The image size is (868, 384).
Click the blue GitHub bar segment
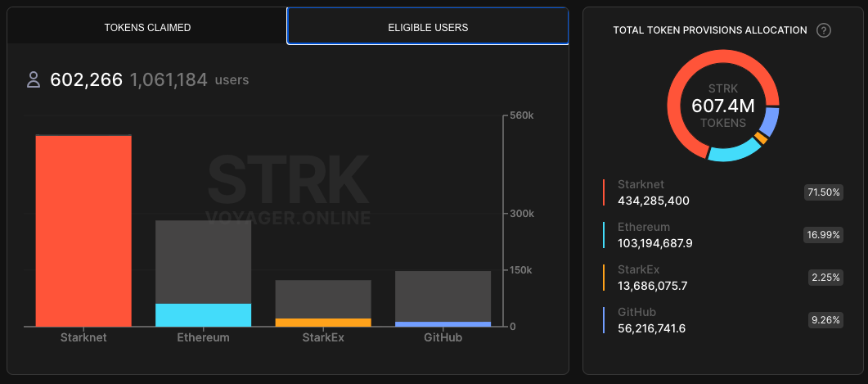443,324
